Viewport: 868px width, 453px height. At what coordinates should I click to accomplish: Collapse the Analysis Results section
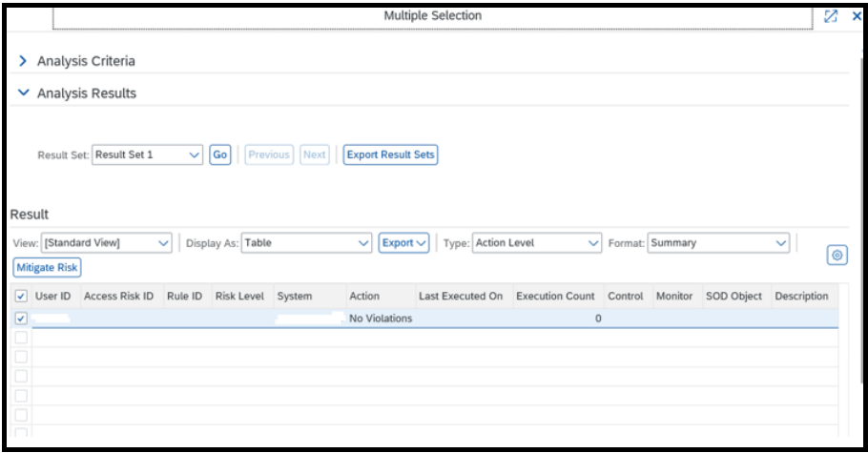point(23,93)
